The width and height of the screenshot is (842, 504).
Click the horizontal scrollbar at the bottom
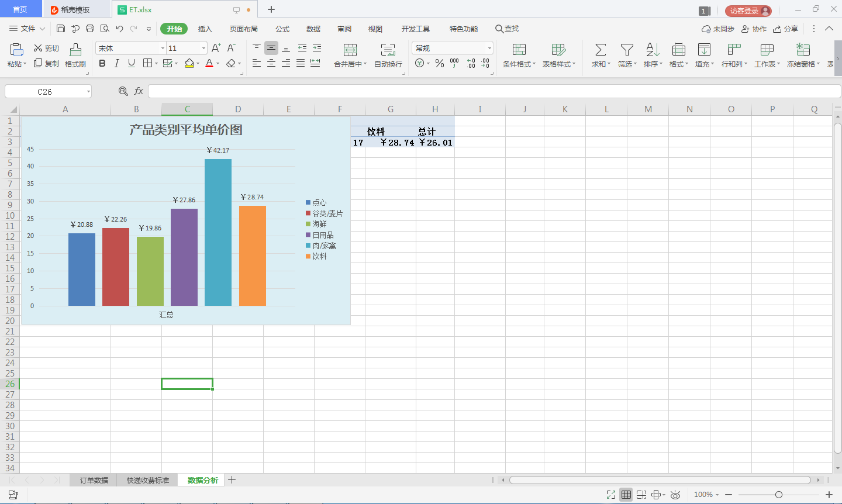click(660, 480)
